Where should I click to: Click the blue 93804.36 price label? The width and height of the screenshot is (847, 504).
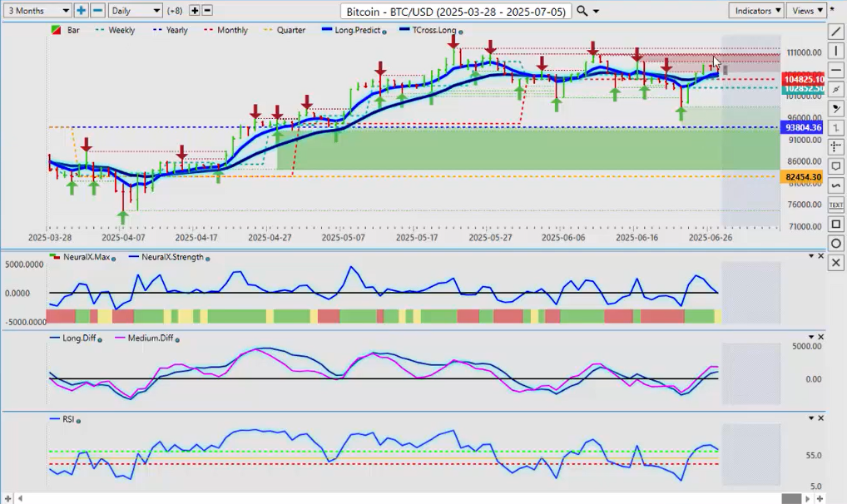tap(802, 127)
